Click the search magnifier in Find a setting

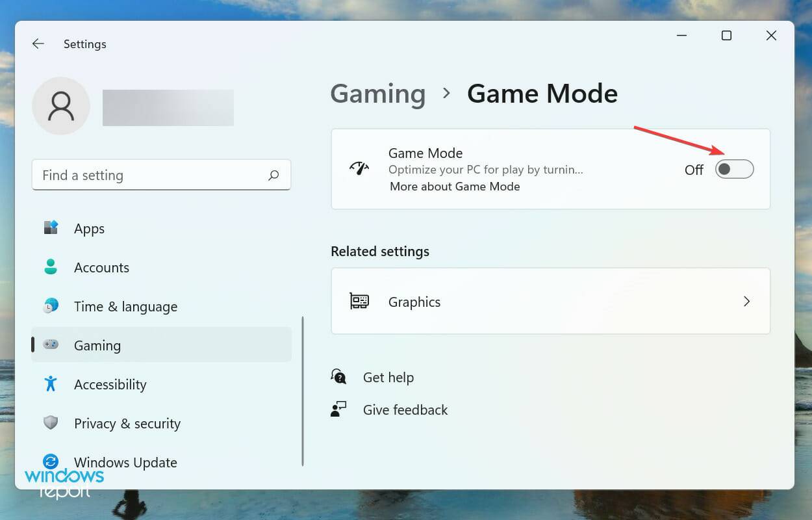click(274, 175)
